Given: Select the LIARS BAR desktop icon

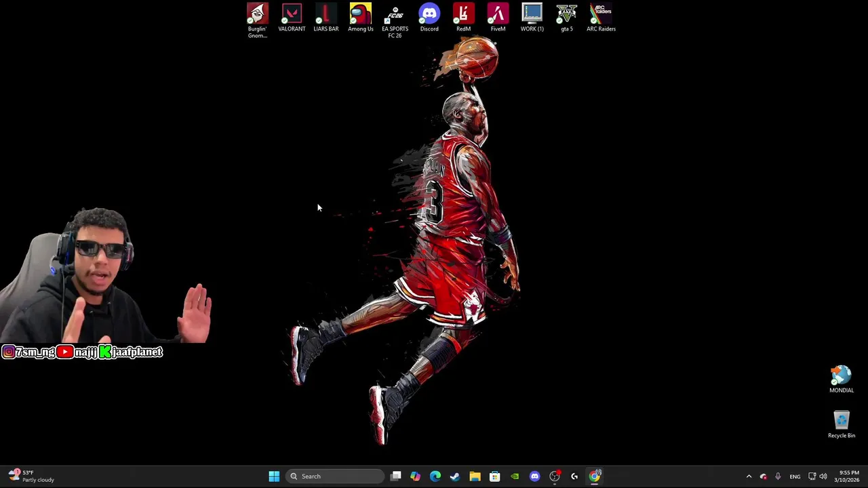Looking at the screenshot, I should [x=326, y=18].
